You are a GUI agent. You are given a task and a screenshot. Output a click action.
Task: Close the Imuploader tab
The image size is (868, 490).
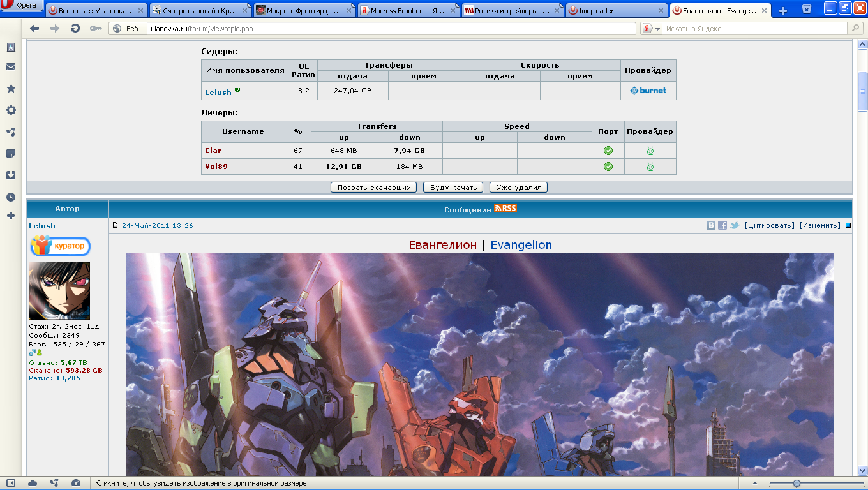[x=660, y=11]
